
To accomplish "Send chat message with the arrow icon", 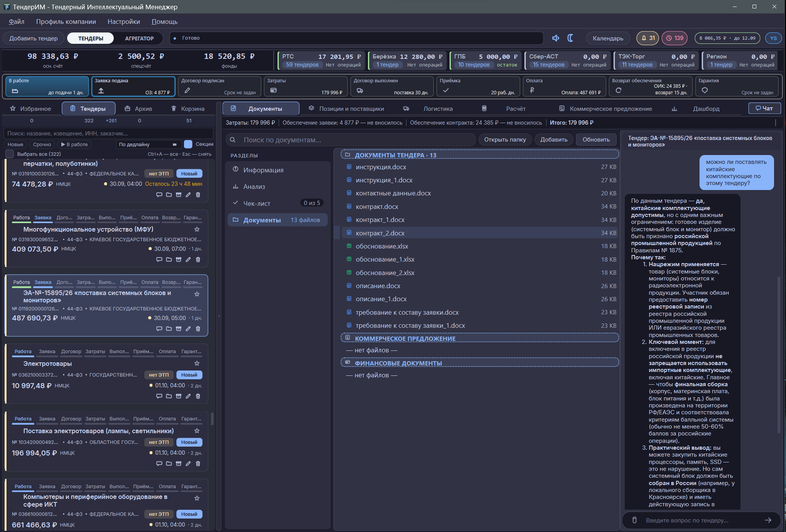I will tap(768, 520).
